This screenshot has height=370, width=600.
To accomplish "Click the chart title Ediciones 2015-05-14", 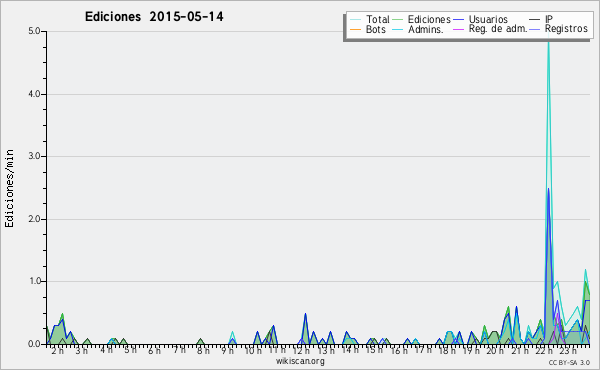I will click(154, 17).
